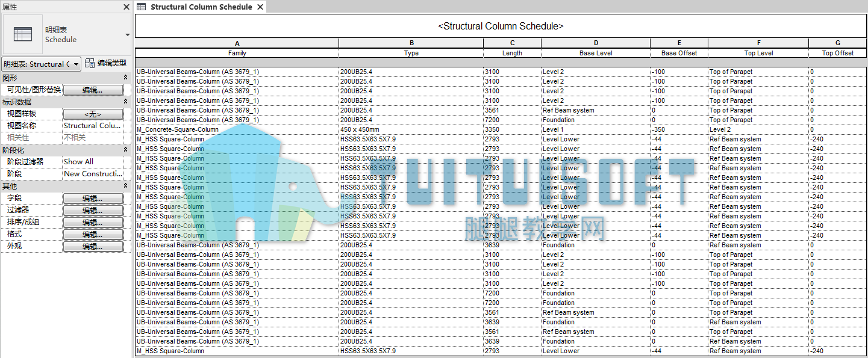Viewport: 868px width, 358px height.
Task: Click the Base Offset header cell
Action: coord(679,53)
